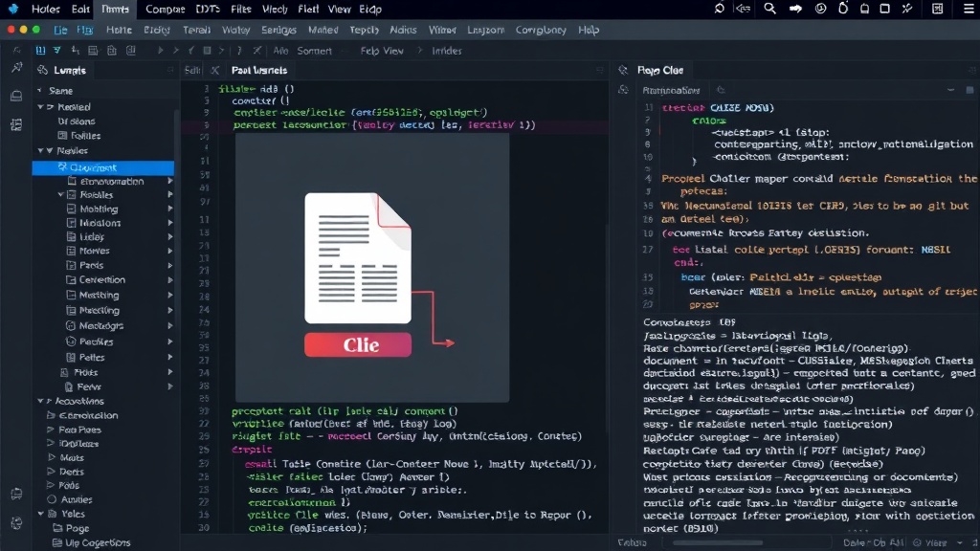The height and width of the screenshot is (551, 980).
Task: Open the submenu arrow on the Pards row
Action: tap(170, 265)
